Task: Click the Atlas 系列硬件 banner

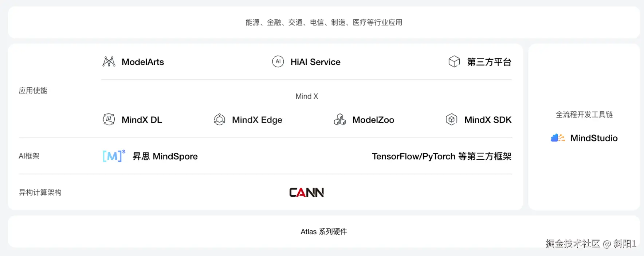Action: pos(323,232)
